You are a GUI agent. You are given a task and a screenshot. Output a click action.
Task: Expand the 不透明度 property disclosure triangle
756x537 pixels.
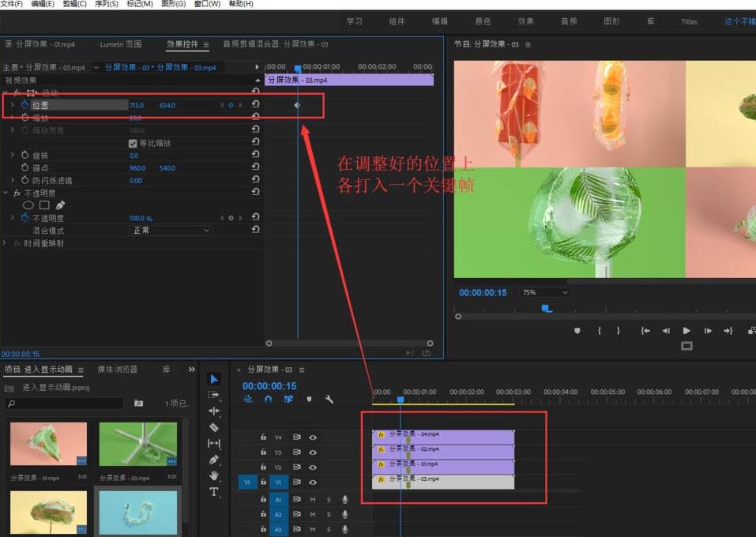coord(12,217)
